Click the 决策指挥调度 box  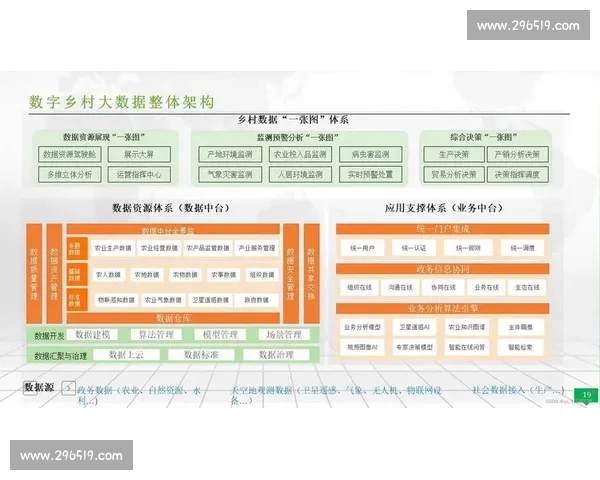coord(516,174)
